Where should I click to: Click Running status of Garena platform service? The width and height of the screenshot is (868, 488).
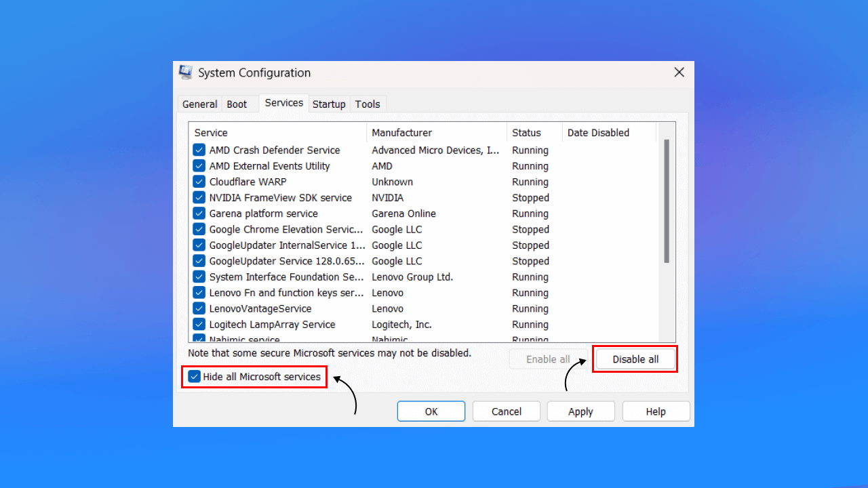pyautogui.click(x=530, y=213)
